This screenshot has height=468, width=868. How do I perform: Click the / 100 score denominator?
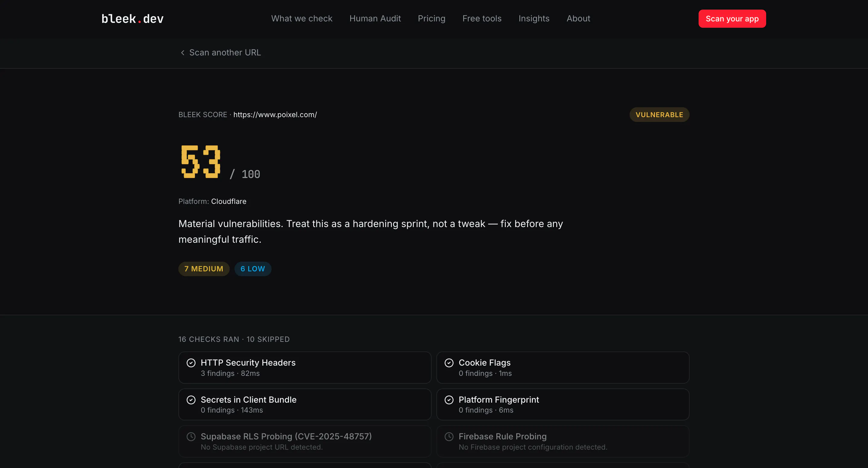[x=245, y=174]
